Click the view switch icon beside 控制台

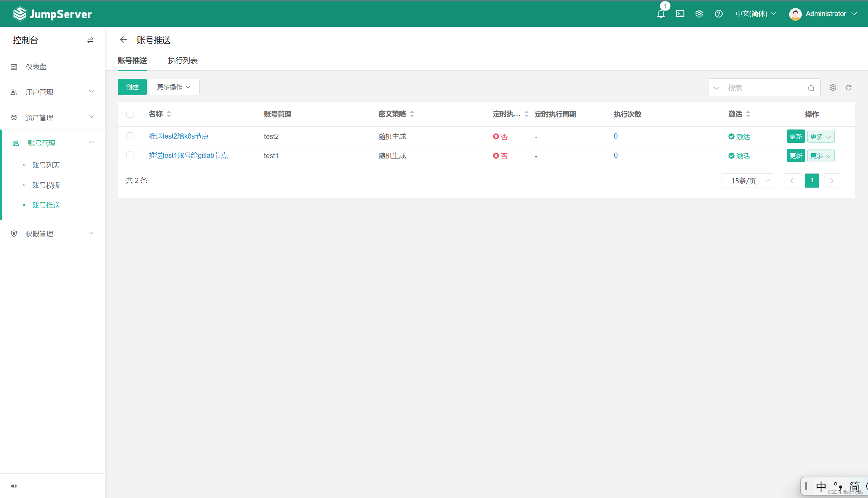click(x=90, y=40)
